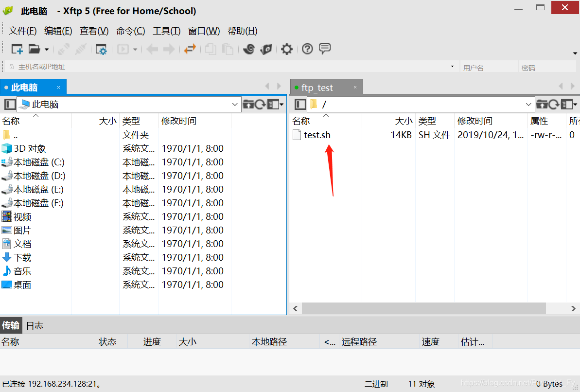Viewport: 580px width, 392px height.
Task: Expand the local path 此电脑 dropdown
Action: (234, 105)
